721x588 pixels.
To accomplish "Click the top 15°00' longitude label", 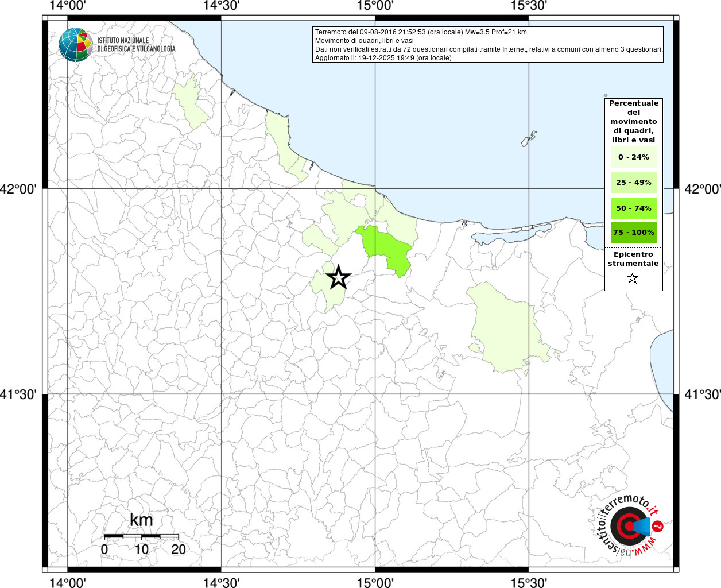I will tap(375, 6).
